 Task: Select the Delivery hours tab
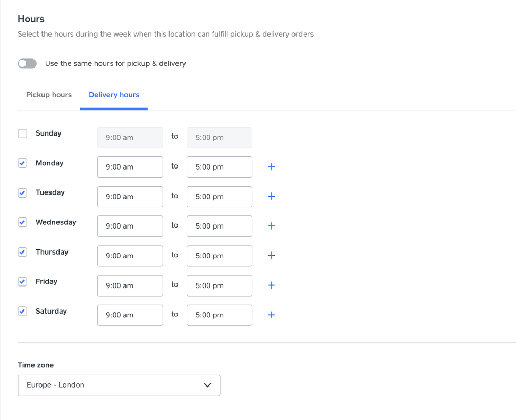114,95
